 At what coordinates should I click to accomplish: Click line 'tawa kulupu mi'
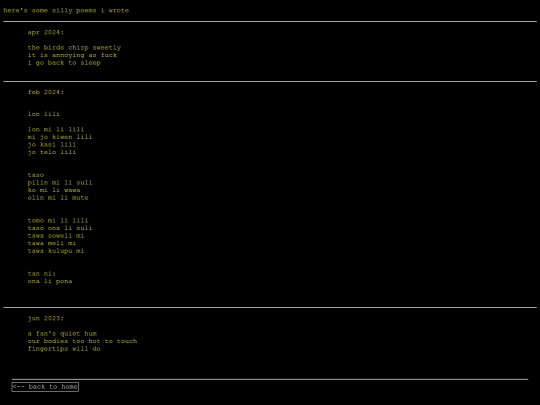tap(56, 251)
